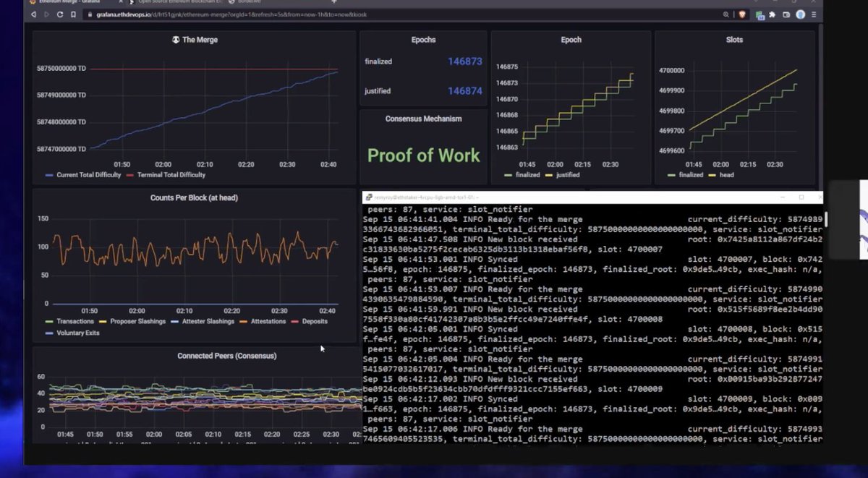The width and height of the screenshot is (868, 478).
Task: Minimize the terminal window
Action: click(782, 197)
